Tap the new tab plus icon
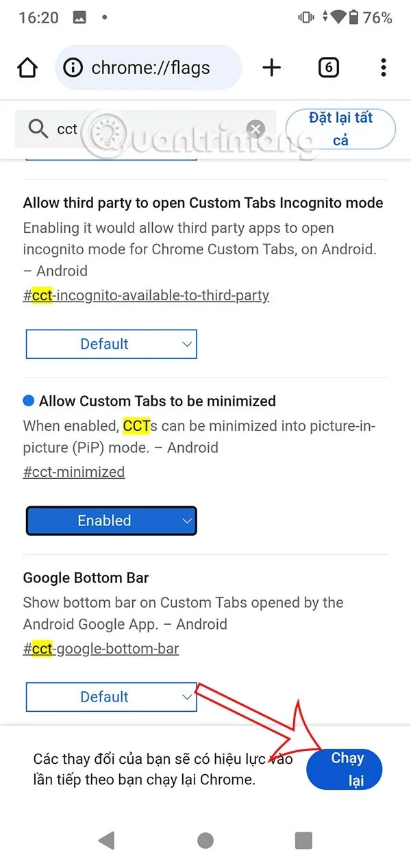Image resolution: width=411 pixels, height=868 pixels. point(271,67)
